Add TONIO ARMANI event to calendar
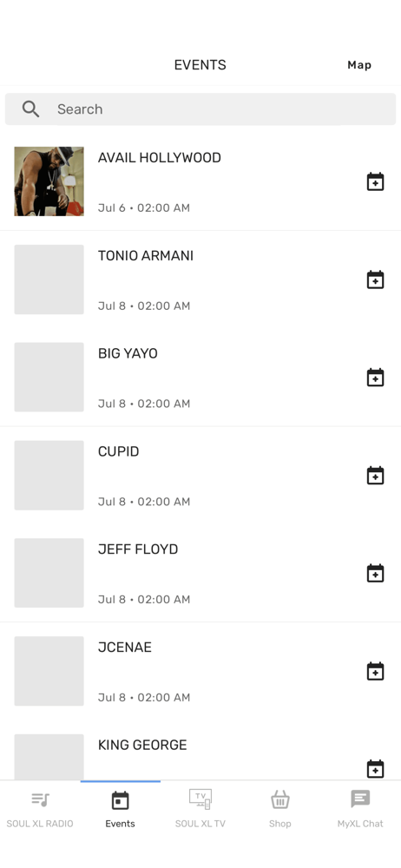This screenshot has height=868, width=401. 376,279
